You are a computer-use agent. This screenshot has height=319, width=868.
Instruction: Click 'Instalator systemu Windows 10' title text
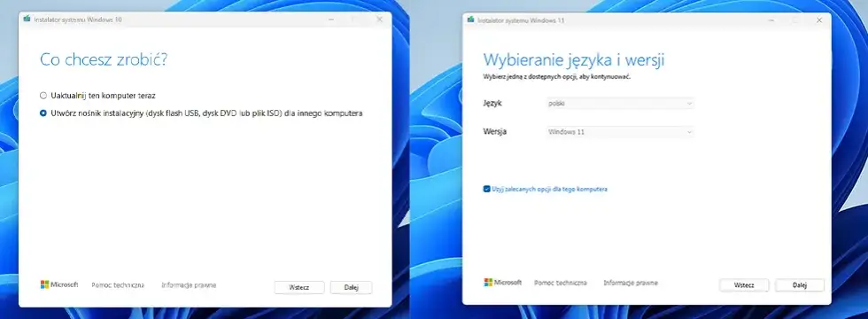[78, 19]
